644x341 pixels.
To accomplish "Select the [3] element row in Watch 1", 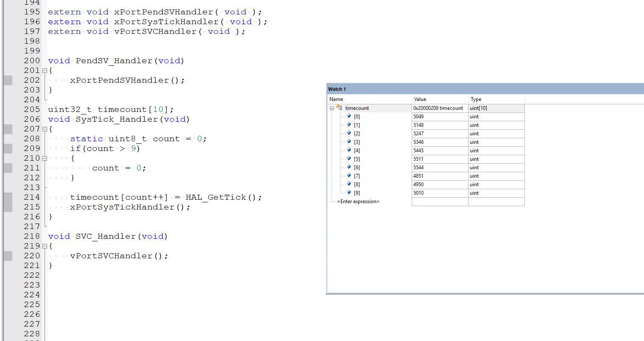I will coord(426,142).
